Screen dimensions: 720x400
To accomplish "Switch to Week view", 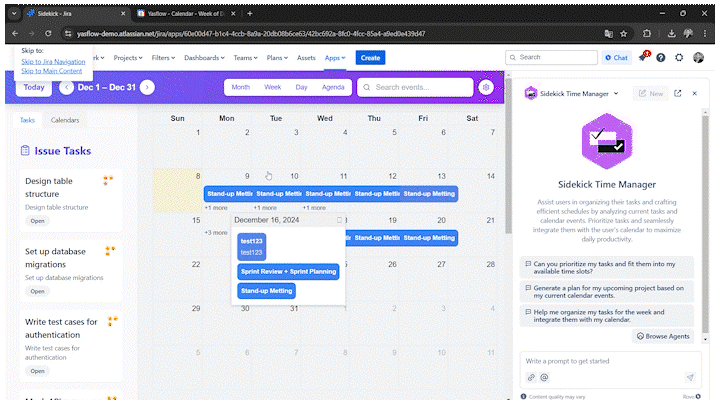I will 272,87.
